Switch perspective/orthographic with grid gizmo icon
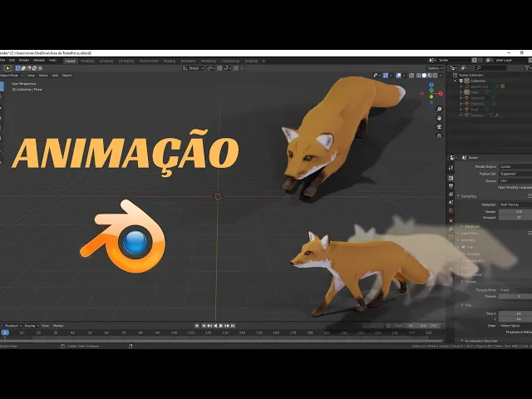Image resolution: width=532 pixels, height=399 pixels. pos(439,135)
